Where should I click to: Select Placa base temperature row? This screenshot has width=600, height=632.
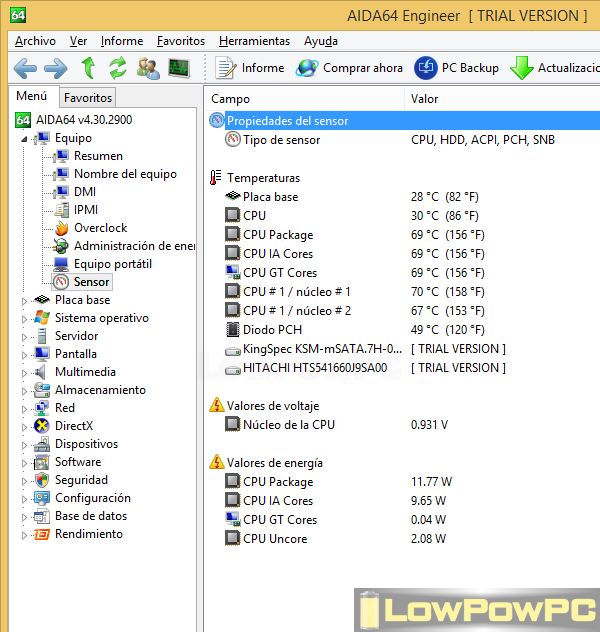(404, 197)
